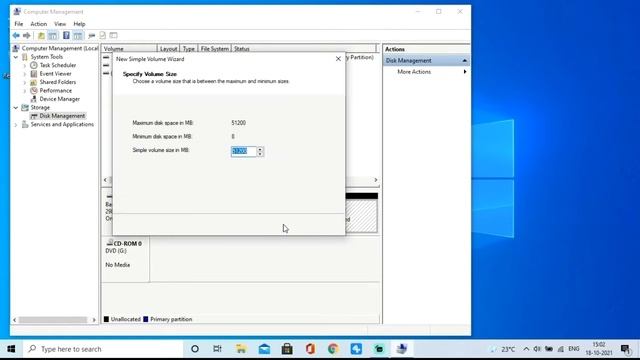Click the black key-shaped icon after Action Pane toggle

pos(92,36)
